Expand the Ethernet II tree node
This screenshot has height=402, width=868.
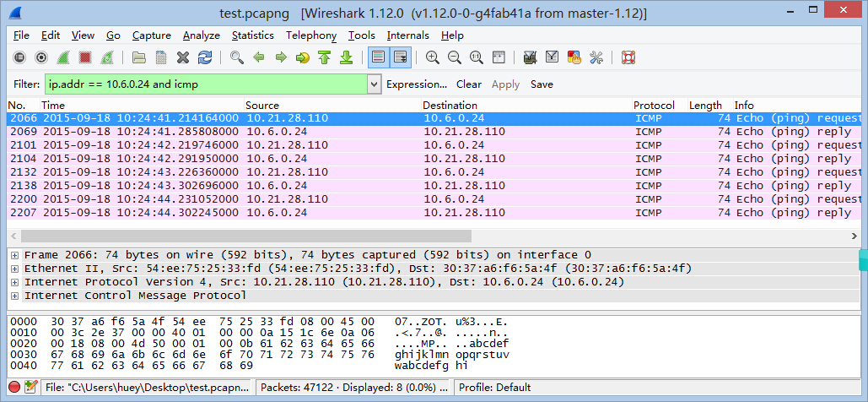pyautogui.click(x=14, y=269)
